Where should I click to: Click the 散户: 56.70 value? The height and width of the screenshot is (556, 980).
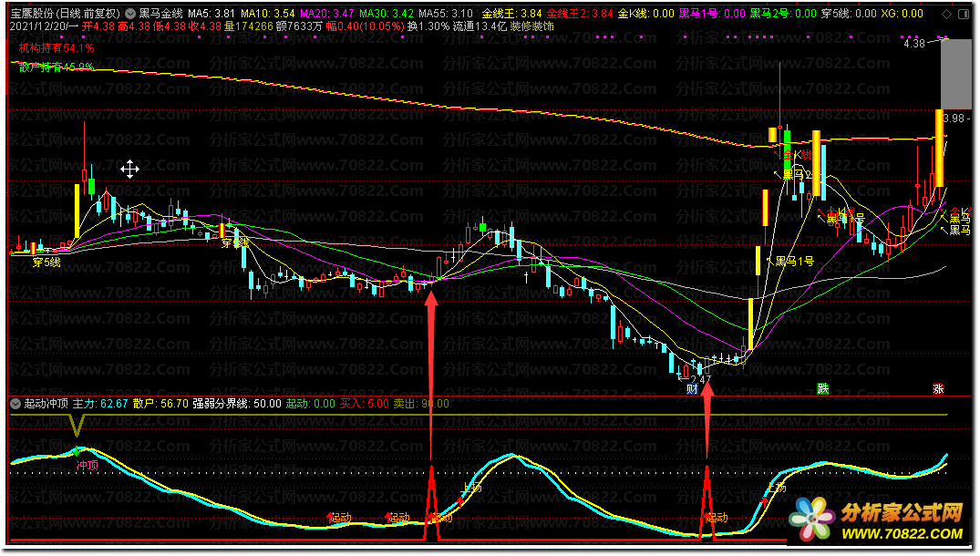(160, 404)
